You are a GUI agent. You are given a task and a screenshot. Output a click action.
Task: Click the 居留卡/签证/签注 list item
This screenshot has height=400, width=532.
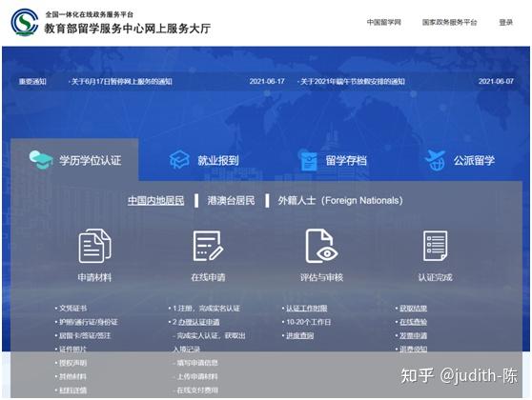click(85, 335)
